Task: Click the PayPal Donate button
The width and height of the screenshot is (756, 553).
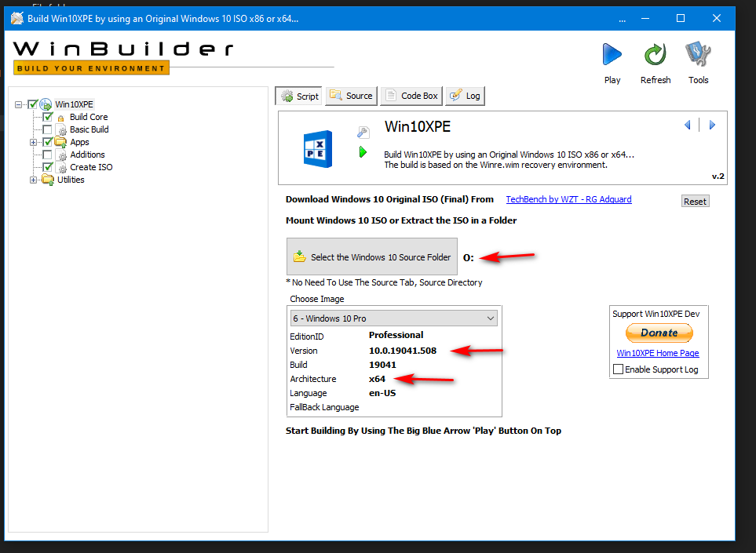Action: click(659, 333)
